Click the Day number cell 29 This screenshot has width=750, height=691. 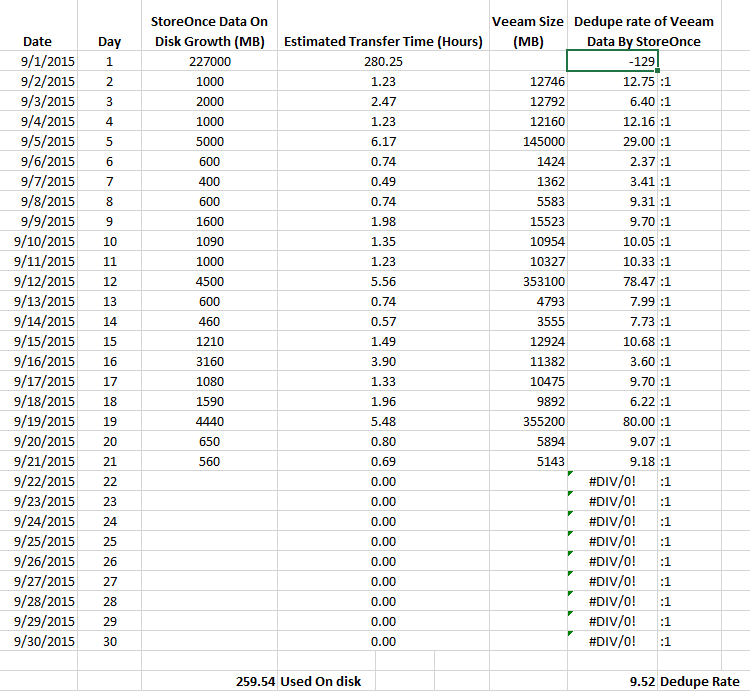click(109, 622)
